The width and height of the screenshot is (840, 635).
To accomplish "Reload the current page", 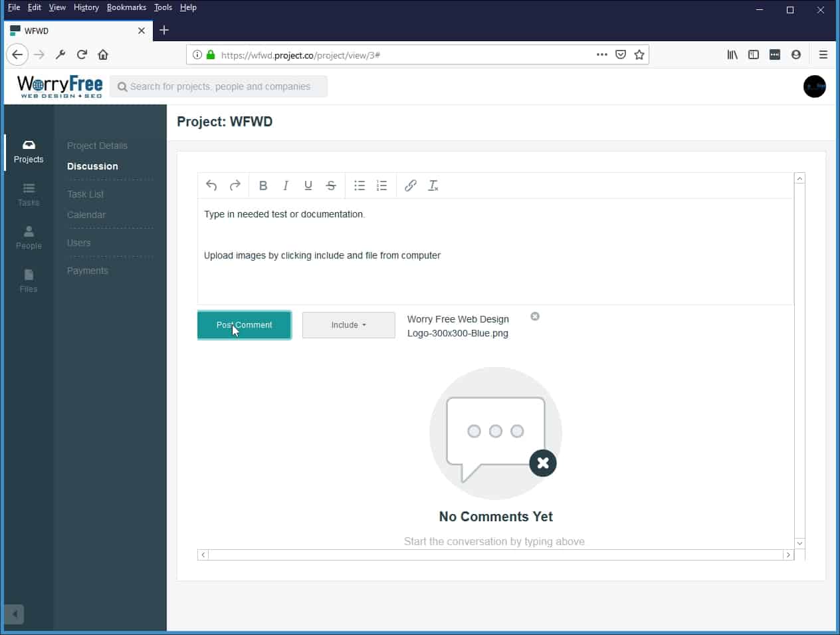I will 82,55.
